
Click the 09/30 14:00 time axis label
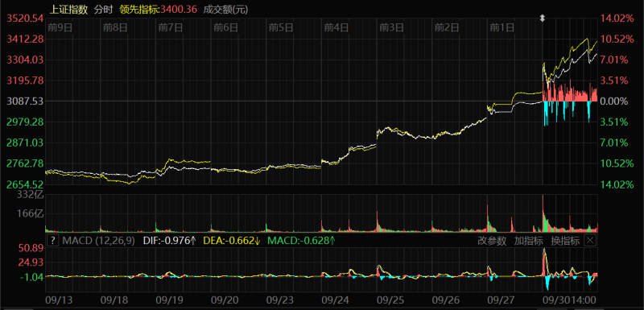point(570,300)
